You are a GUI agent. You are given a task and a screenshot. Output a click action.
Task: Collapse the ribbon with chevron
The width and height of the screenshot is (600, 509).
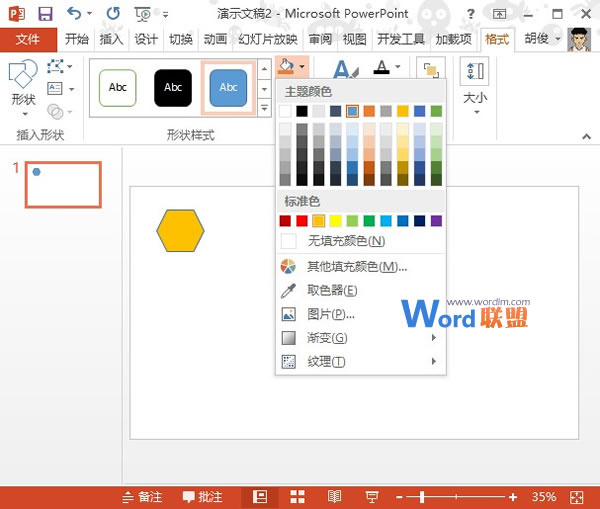(586, 137)
